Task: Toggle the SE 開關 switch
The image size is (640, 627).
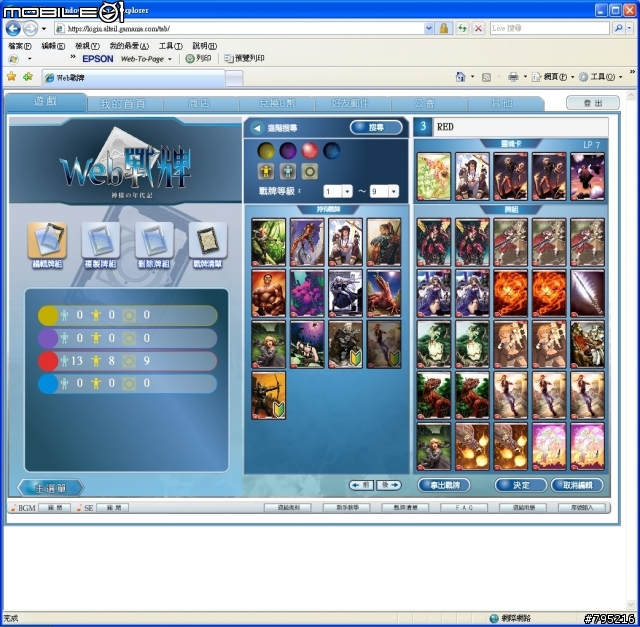Action: [113, 508]
